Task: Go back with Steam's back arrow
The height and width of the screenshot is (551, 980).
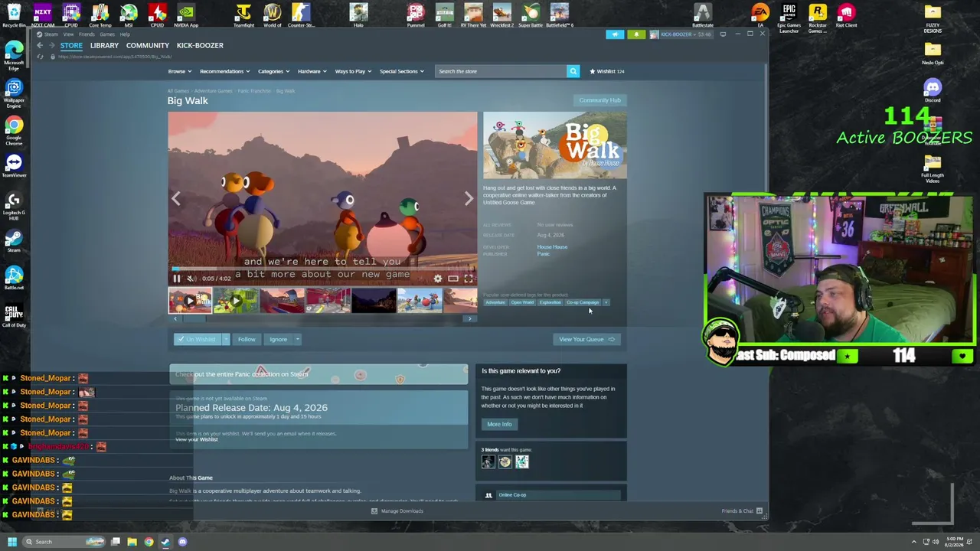Action: point(40,45)
